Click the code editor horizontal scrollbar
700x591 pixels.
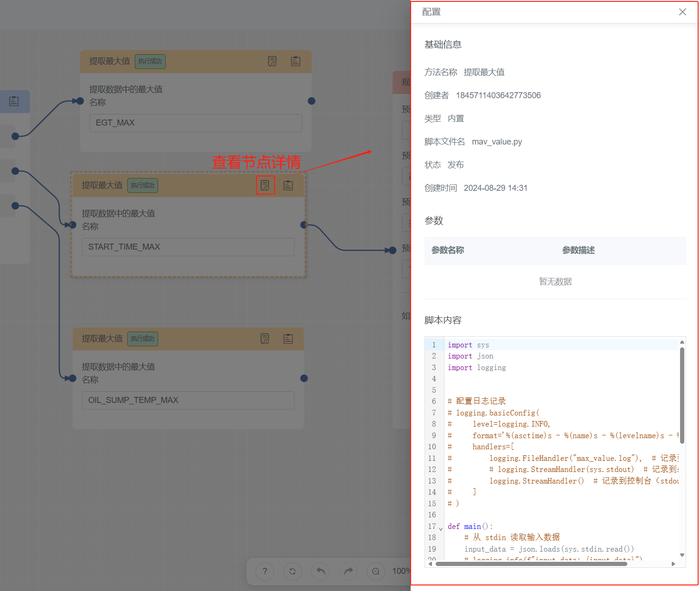531,564
